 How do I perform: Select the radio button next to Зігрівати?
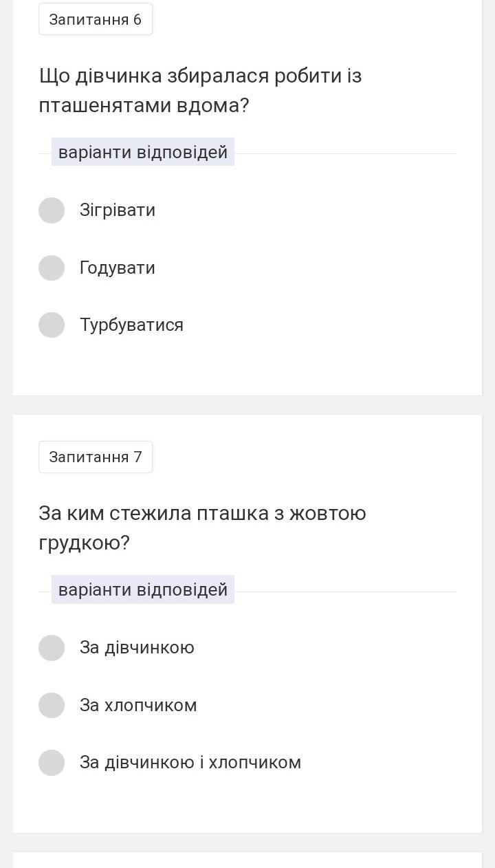52,210
